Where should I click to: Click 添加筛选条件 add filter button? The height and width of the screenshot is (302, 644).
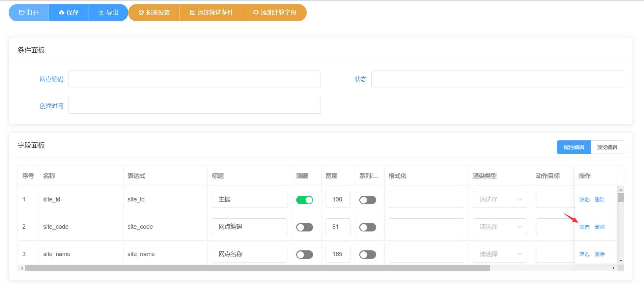coord(212,12)
